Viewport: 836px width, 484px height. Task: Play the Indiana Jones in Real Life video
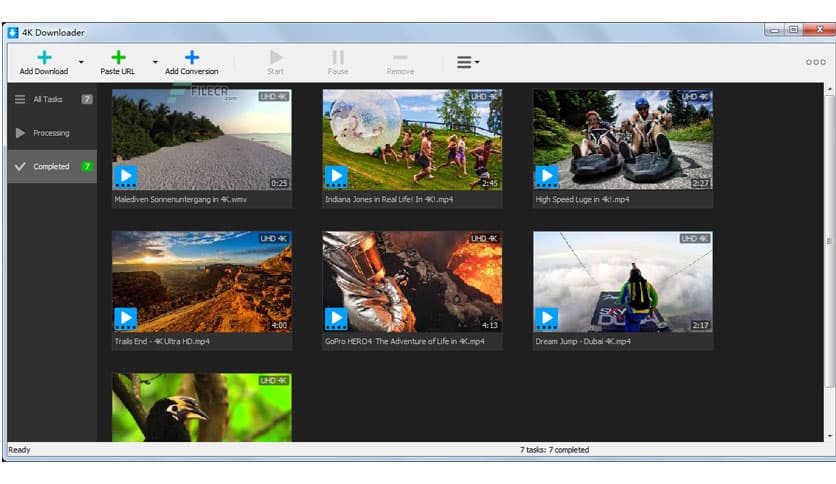pos(336,176)
